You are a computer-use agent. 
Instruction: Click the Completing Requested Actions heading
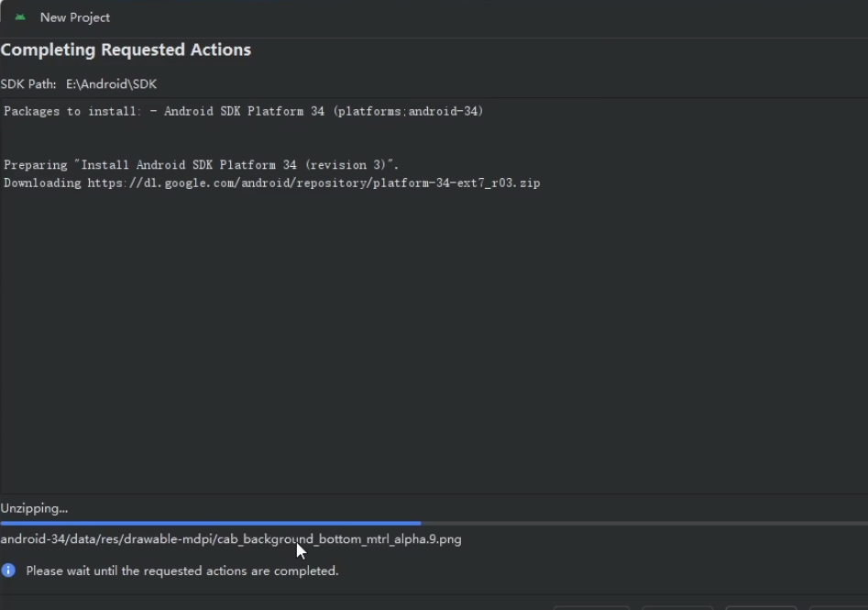pos(126,50)
